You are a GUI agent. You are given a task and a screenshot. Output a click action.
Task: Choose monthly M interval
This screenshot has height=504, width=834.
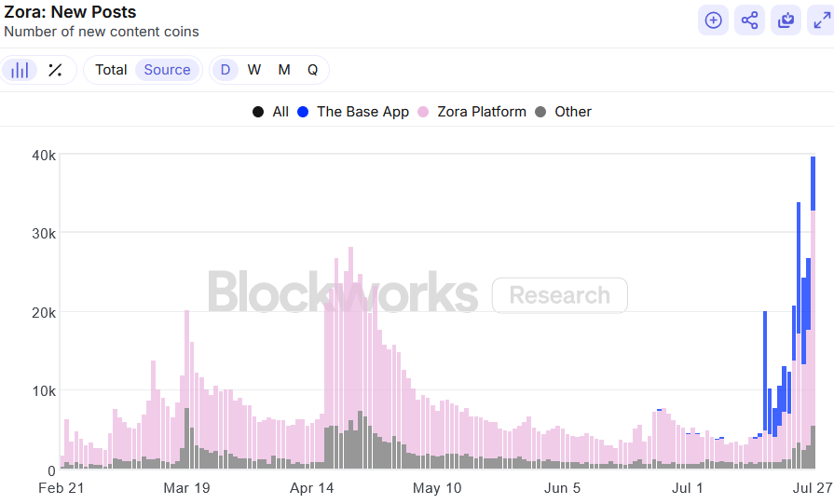tap(284, 70)
